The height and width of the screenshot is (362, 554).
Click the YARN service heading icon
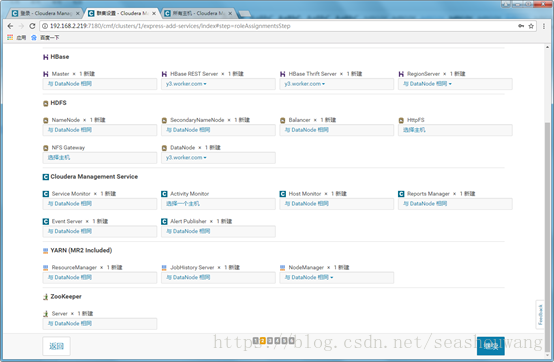pyautogui.click(x=46, y=251)
